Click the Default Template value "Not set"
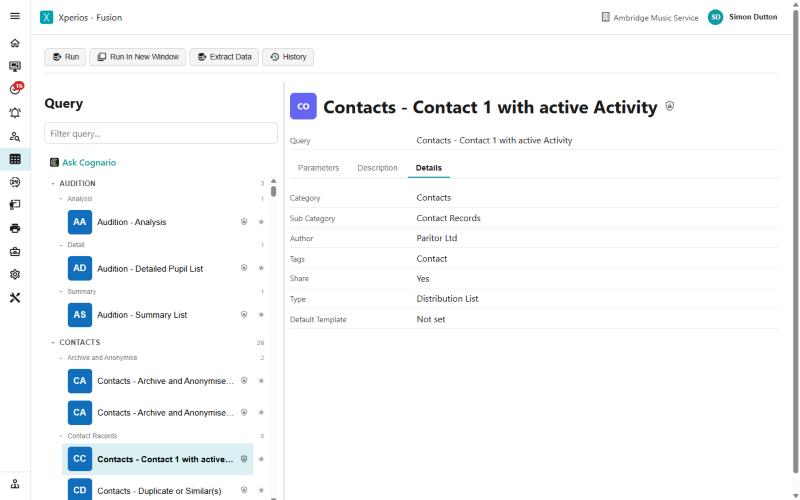The width and height of the screenshot is (800, 500). coord(431,319)
